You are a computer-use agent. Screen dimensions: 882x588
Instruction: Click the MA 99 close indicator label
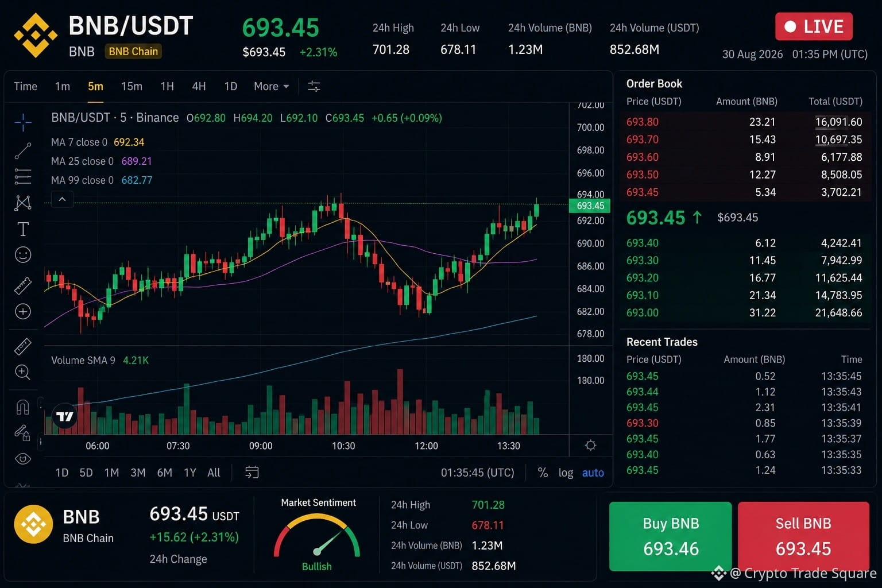[82, 180]
